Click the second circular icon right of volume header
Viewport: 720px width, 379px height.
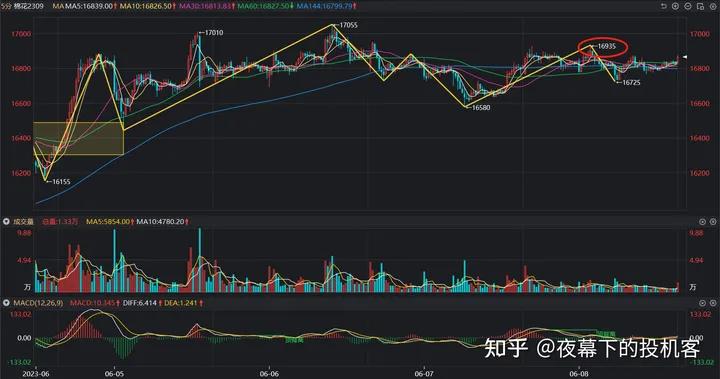click(x=713, y=221)
